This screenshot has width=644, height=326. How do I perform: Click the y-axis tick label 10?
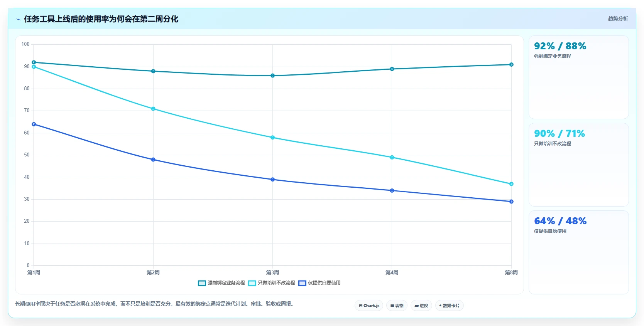point(27,244)
